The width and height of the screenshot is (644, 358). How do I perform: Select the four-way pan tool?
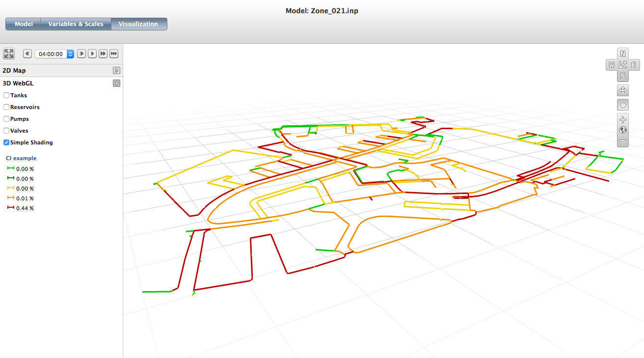click(x=623, y=90)
